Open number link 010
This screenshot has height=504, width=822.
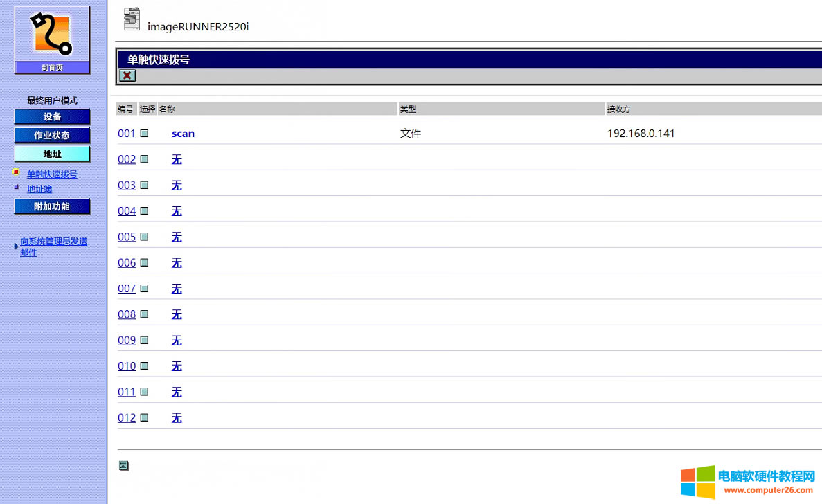tap(127, 366)
